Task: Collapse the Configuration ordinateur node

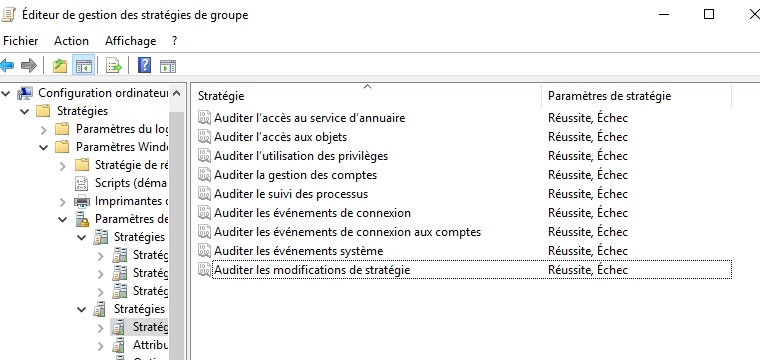Action: pyautogui.click(x=6, y=93)
